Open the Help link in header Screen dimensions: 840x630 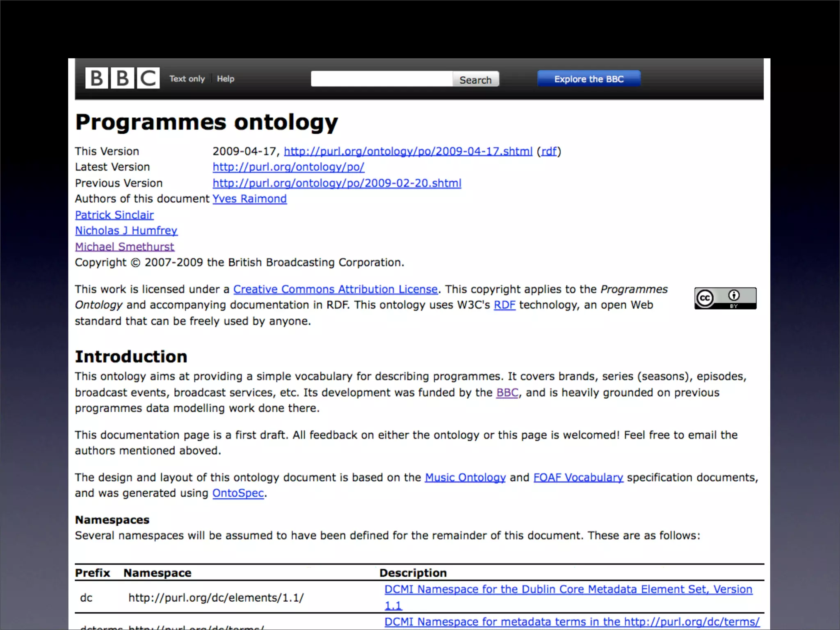coord(225,79)
